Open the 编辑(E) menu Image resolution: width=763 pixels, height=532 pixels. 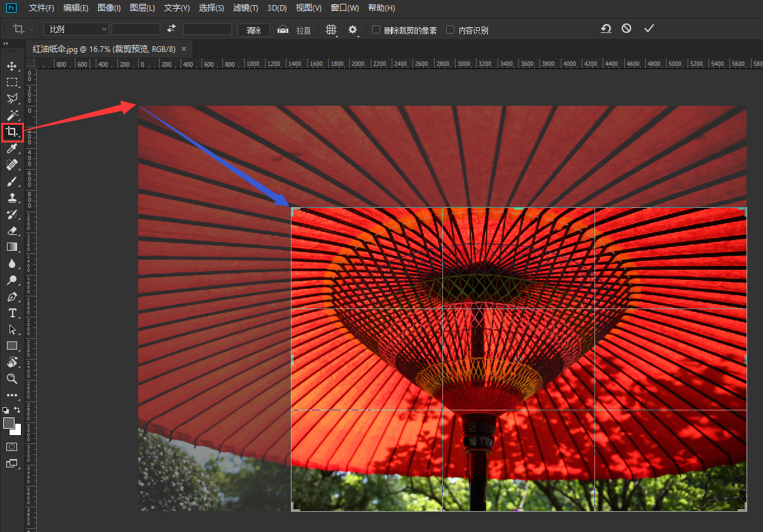76,8
